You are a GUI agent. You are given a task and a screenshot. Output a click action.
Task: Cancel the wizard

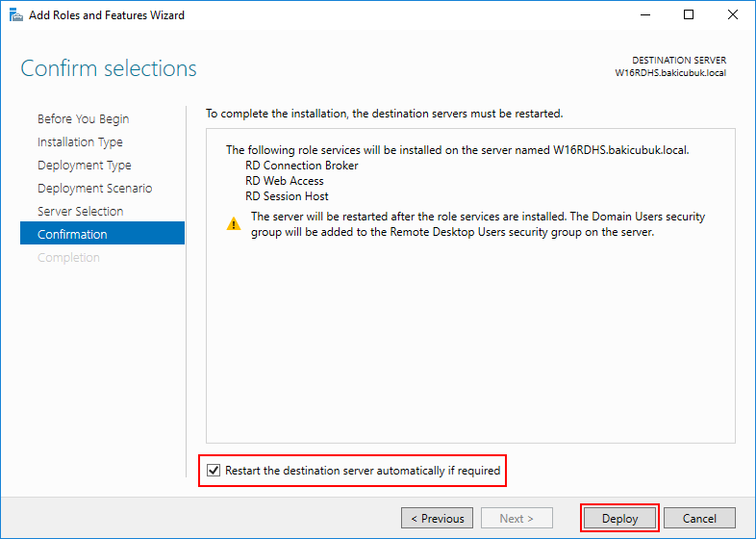tap(699, 518)
